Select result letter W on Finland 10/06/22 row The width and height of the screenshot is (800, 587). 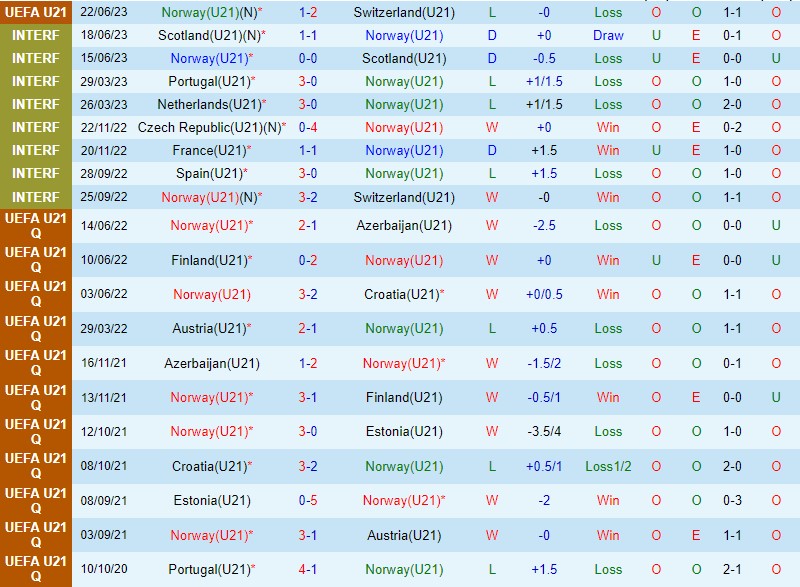(x=492, y=260)
